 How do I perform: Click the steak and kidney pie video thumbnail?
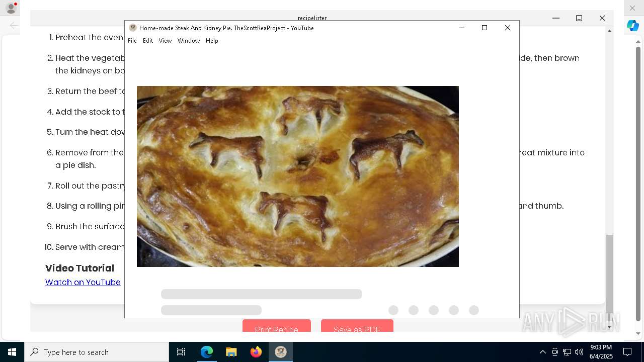[298, 176]
